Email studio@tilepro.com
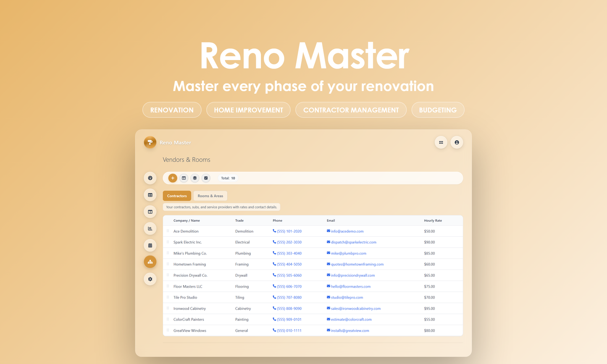 [345, 297]
